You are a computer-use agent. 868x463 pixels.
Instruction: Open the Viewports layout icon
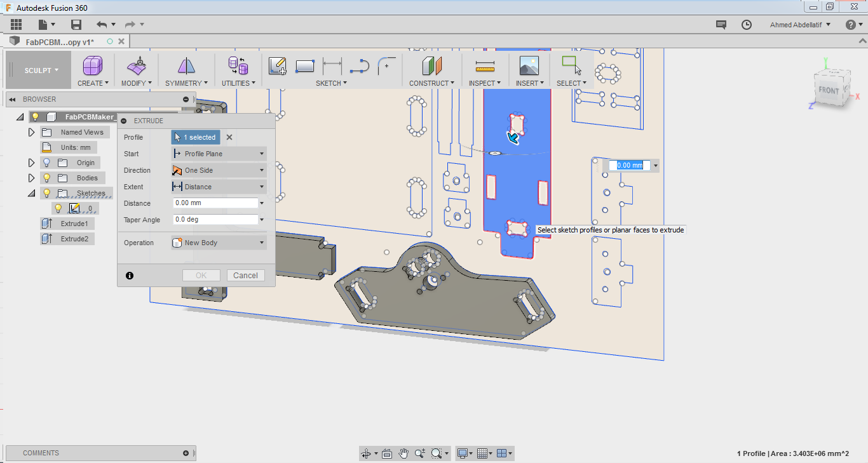tap(501, 453)
